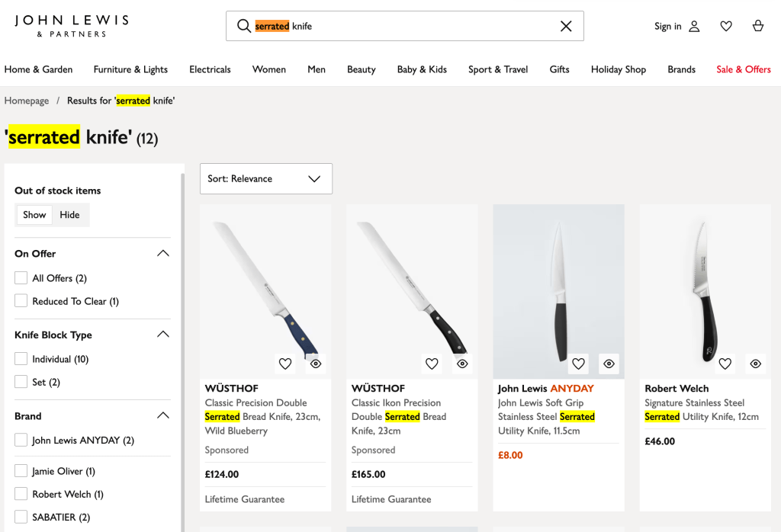Click the Sign in account icon

tap(694, 26)
